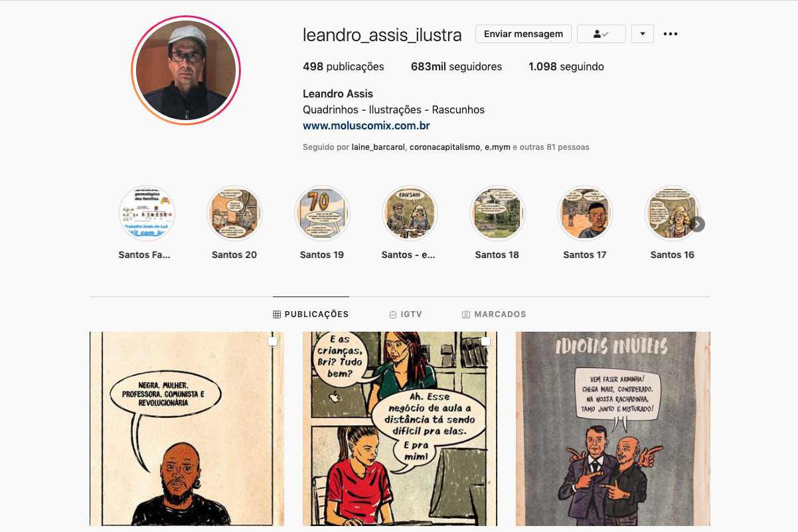This screenshot has height=532, width=798.
Task: Open the profile picture story
Action: tap(186, 70)
